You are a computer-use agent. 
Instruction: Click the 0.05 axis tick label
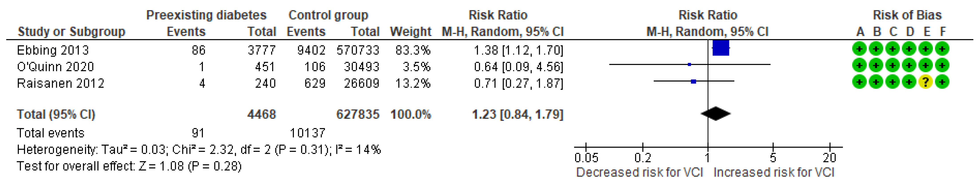tap(586, 157)
